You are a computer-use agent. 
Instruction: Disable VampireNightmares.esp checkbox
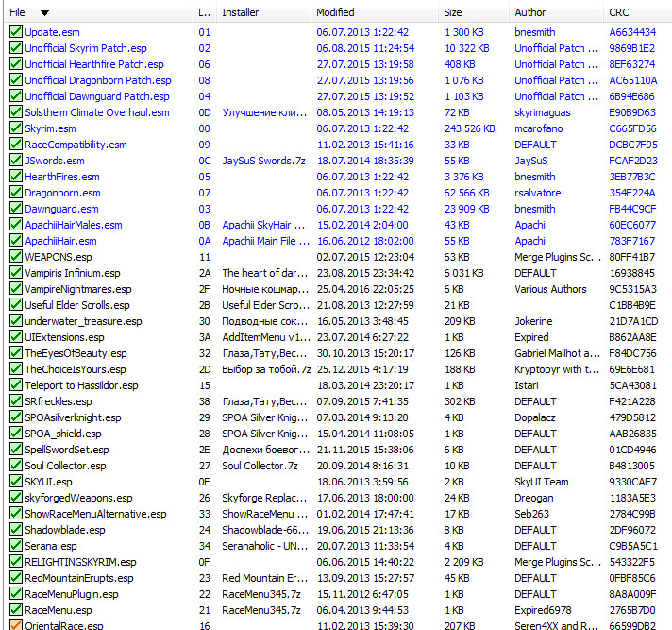16,289
